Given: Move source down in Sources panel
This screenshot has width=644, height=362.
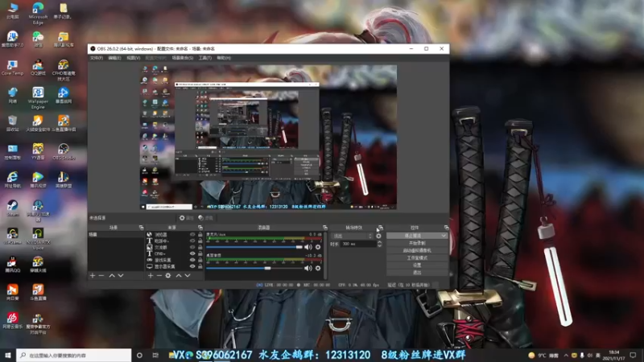Looking at the screenshot, I should click(x=188, y=275).
